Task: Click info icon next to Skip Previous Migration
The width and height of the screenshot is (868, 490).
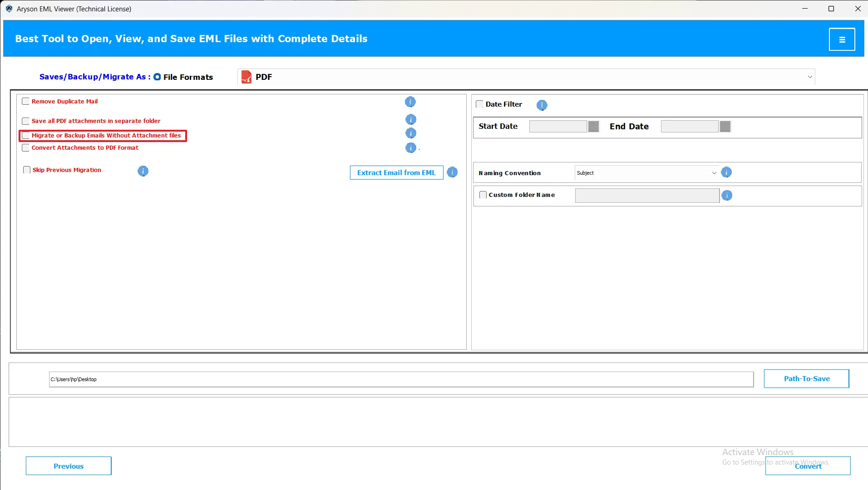Action: pyautogui.click(x=143, y=171)
